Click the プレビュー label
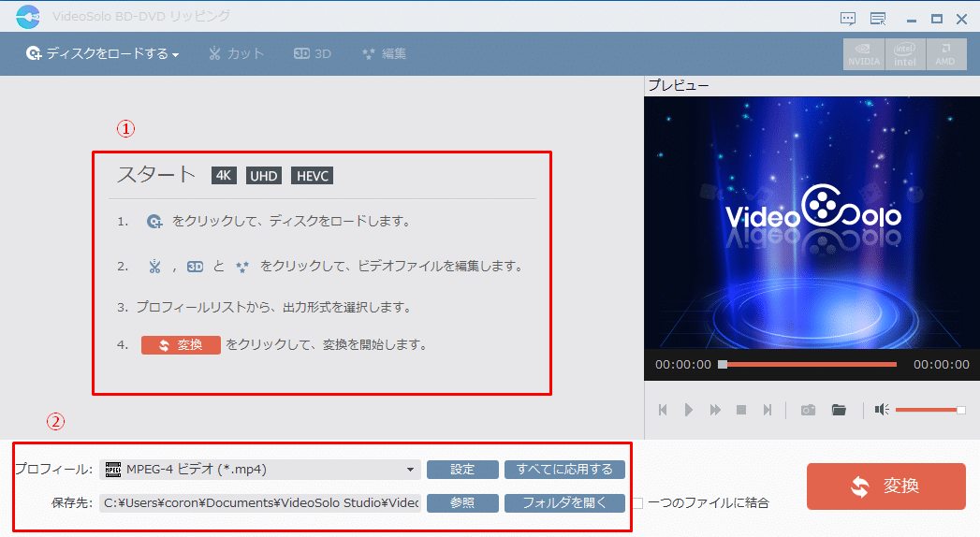Screen dimensions: 980x537 [678, 85]
